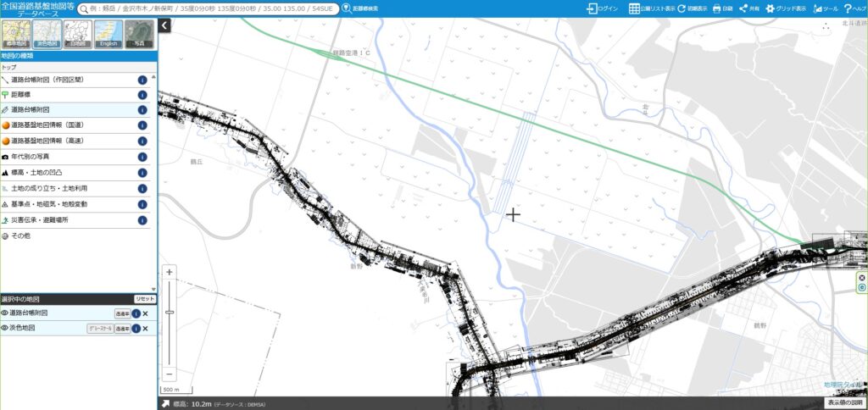Toggle グレースケール for 淡色地図

pos(99,328)
